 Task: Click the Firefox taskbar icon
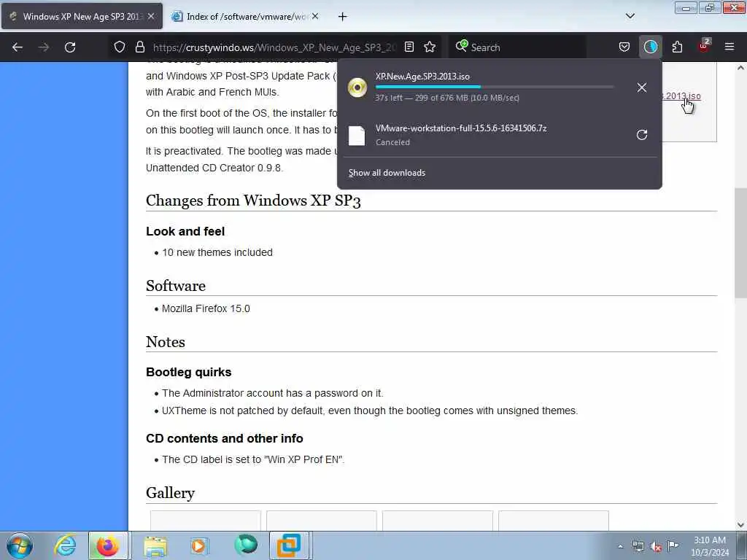(x=108, y=545)
